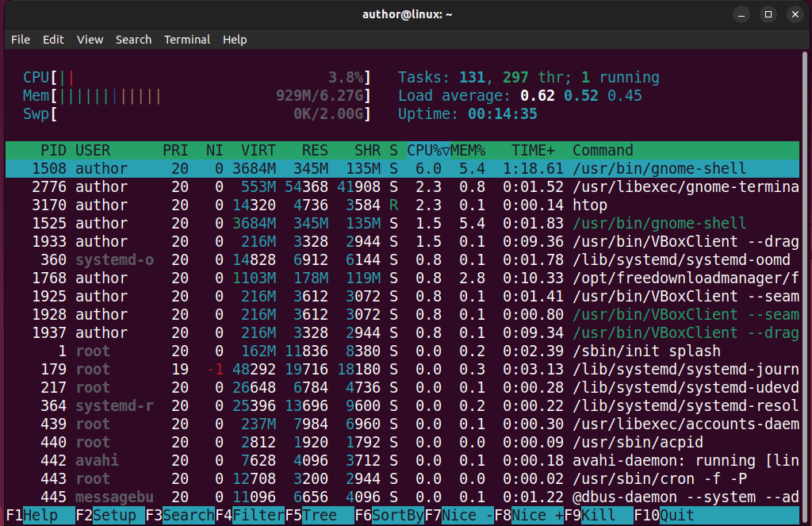The image size is (812, 526).
Task: Open the F6 SortBy selector
Action: click(x=389, y=515)
